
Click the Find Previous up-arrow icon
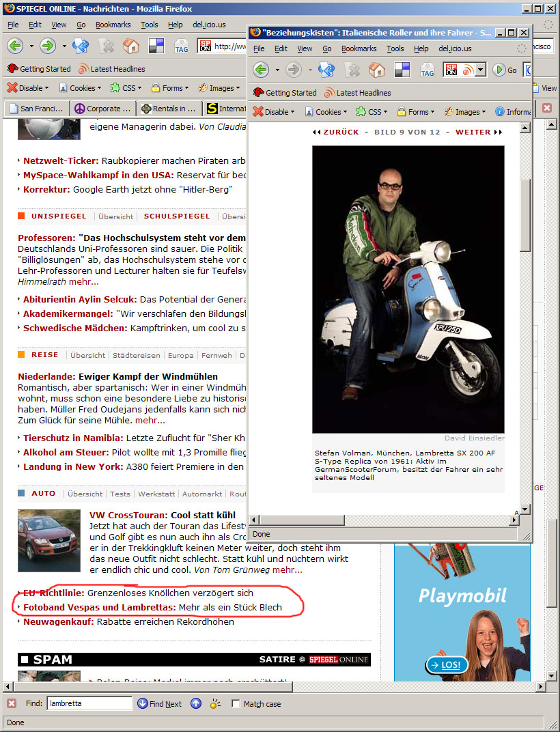point(196,703)
